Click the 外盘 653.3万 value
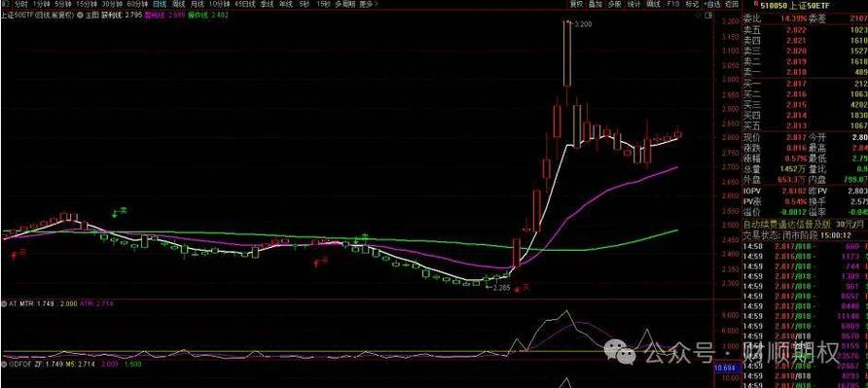 click(x=790, y=179)
